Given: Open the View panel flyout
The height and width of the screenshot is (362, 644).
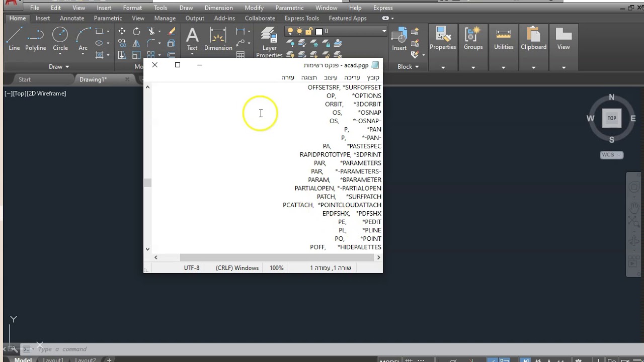Looking at the screenshot, I should tap(563, 67).
